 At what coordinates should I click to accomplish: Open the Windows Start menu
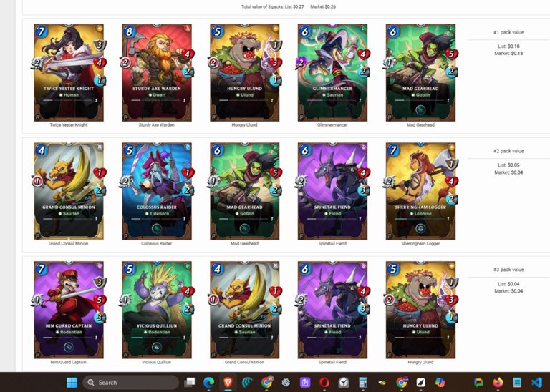(72, 382)
